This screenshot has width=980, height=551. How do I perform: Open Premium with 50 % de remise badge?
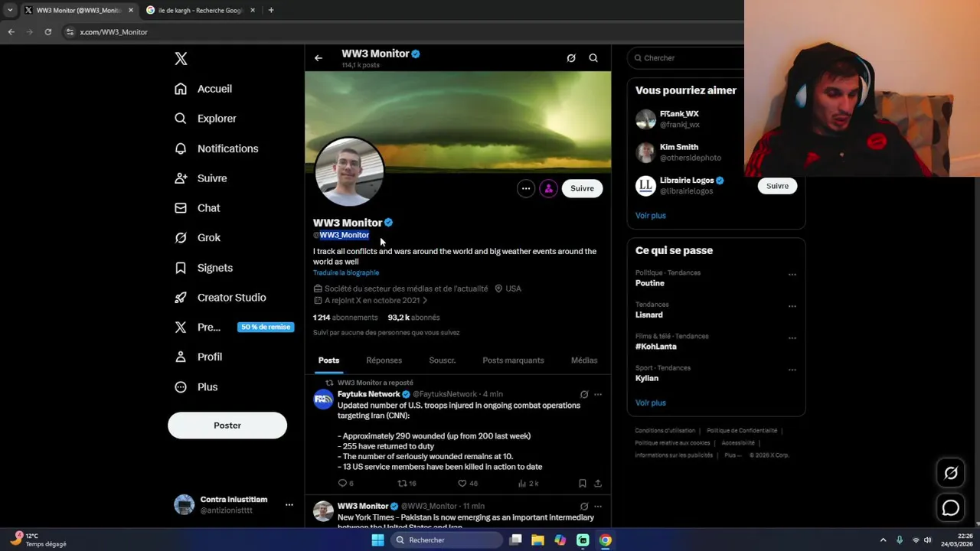coord(233,328)
